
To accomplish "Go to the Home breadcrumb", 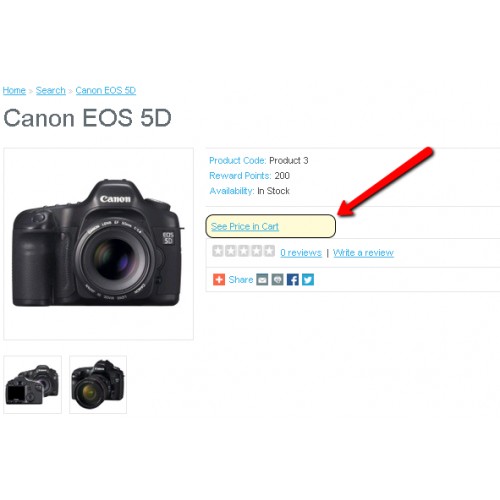I will click(x=14, y=90).
